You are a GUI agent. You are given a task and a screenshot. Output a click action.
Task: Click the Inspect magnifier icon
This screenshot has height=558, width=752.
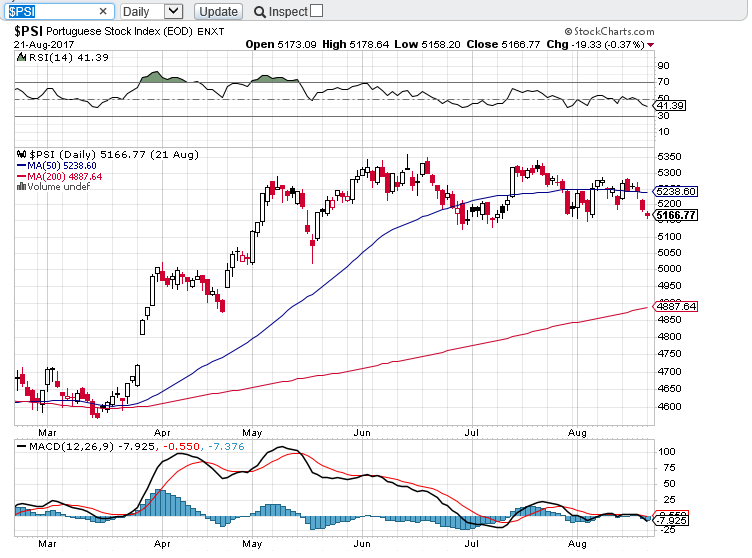coord(259,12)
